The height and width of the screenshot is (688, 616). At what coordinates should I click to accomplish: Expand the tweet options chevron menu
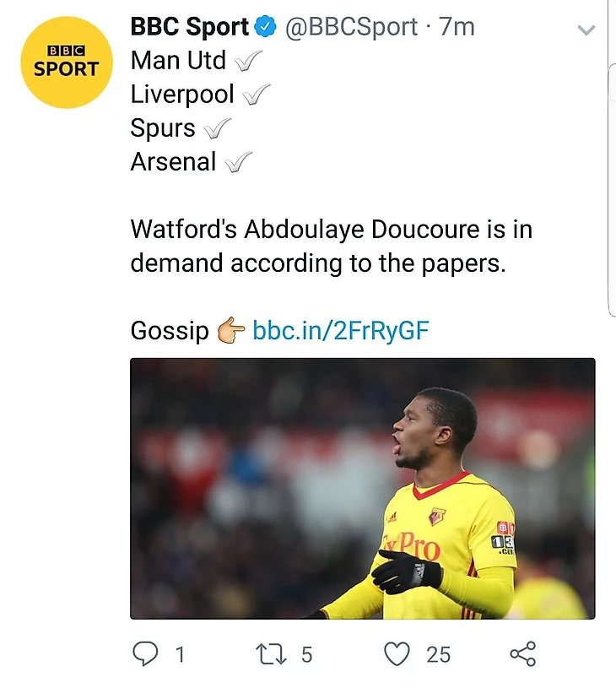pyautogui.click(x=586, y=30)
